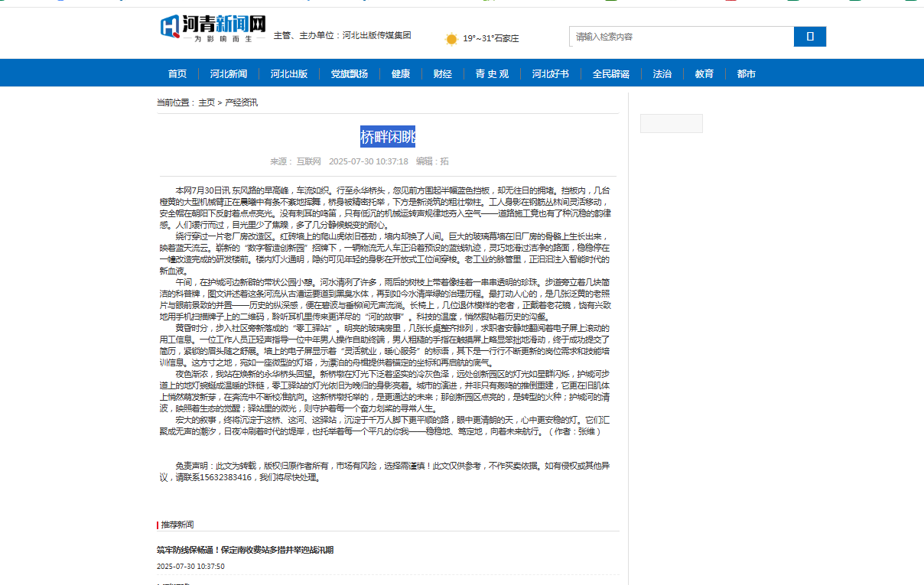The width and height of the screenshot is (924, 585).
Task: Open recommended article 筑牢防线保畅通
Action: click(x=245, y=550)
